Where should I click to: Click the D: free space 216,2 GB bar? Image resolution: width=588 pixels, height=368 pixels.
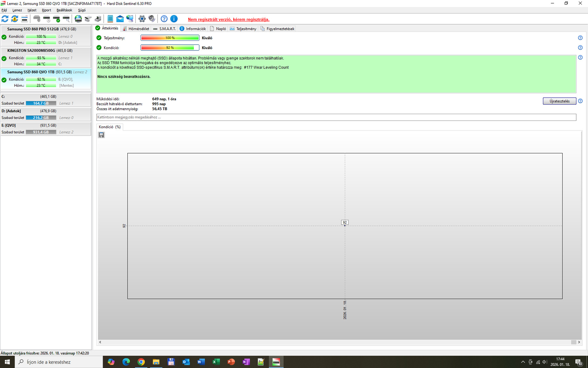point(41,118)
